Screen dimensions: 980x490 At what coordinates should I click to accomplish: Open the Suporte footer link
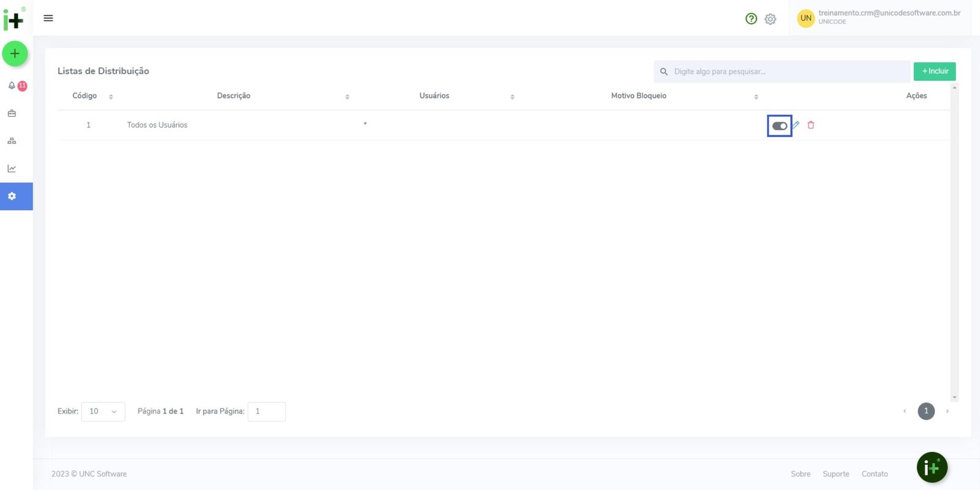coord(835,474)
